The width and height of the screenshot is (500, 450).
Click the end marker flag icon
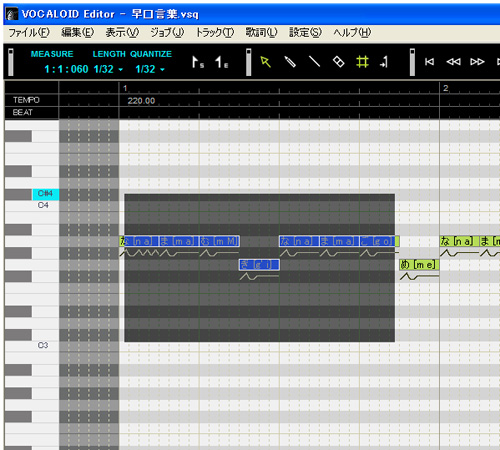click(221, 62)
